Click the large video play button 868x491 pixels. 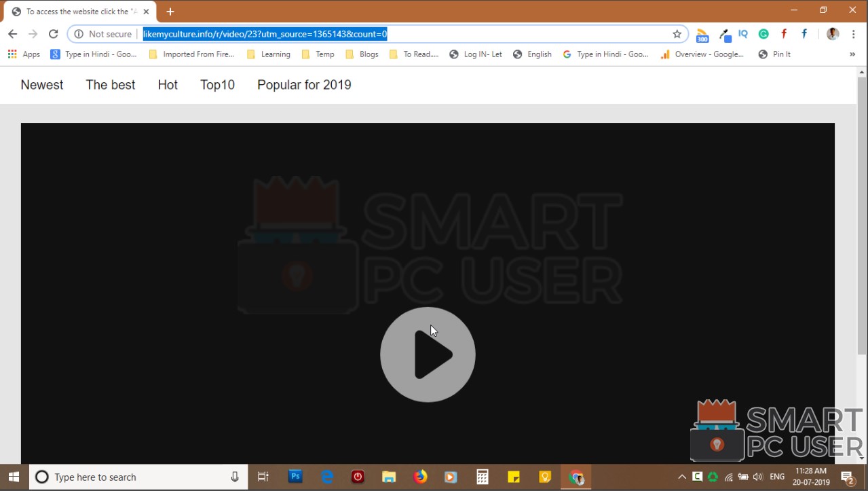click(428, 354)
